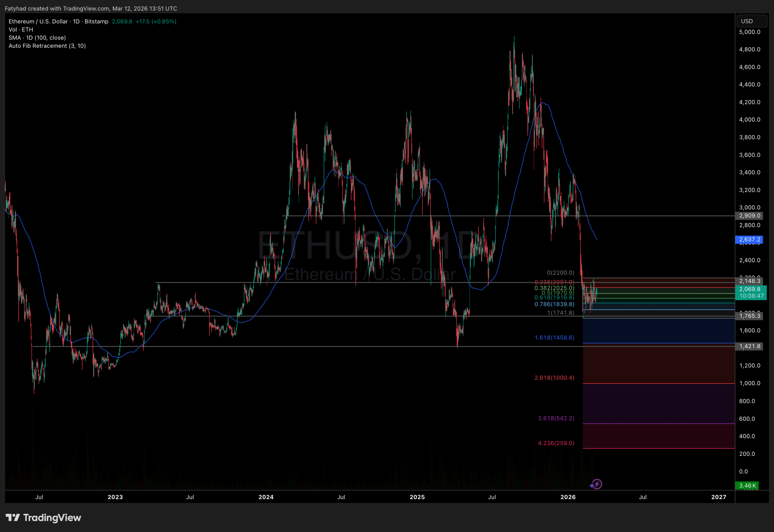Click the 4,000.0 price axis label
Image resolution: width=774 pixels, height=532 pixels.
coord(750,119)
